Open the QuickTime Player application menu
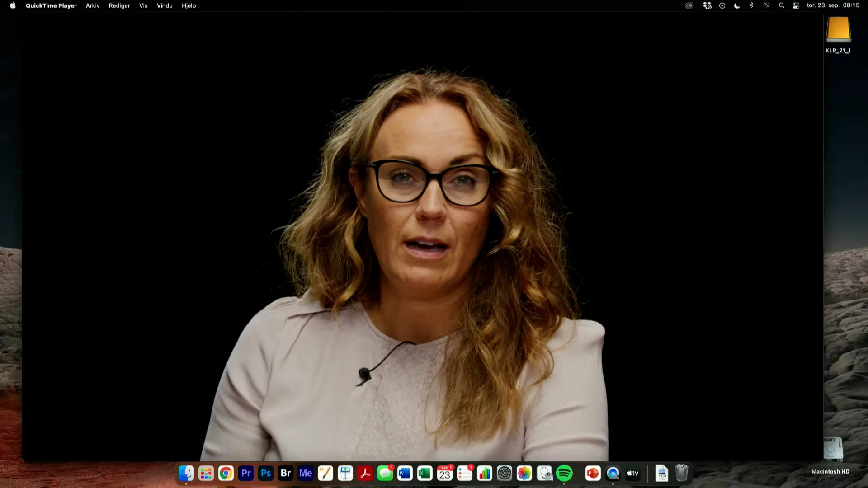The height and width of the screenshot is (488, 868). pyautogui.click(x=51, y=5)
